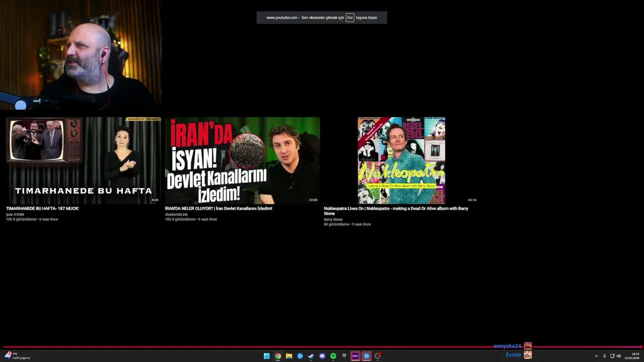Click the 8:03 duration badge
Viewport: 644px width, 362px height.
(x=155, y=200)
